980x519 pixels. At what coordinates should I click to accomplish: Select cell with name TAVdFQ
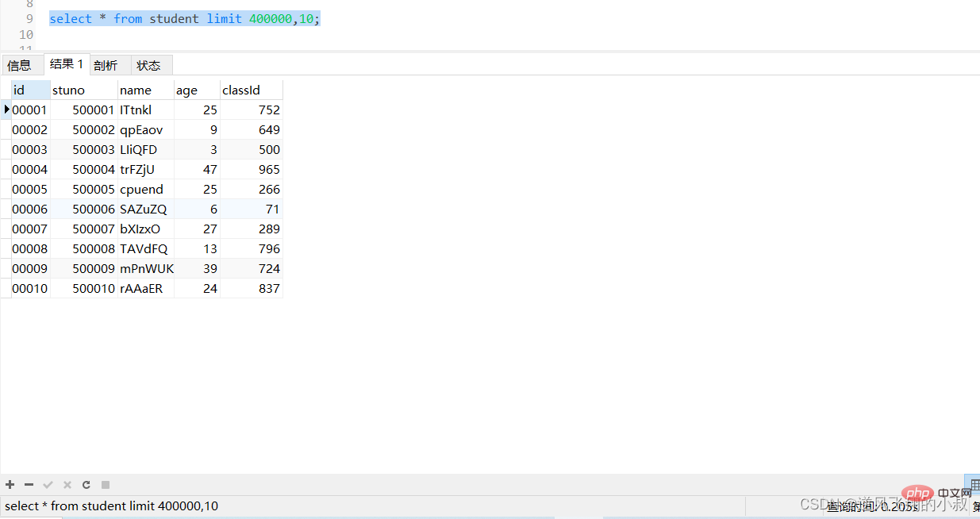point(146,248)
